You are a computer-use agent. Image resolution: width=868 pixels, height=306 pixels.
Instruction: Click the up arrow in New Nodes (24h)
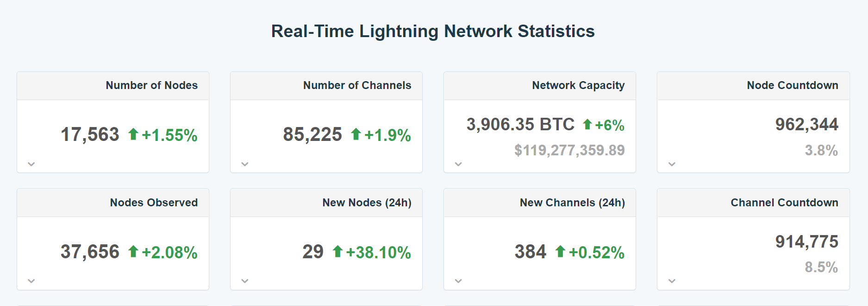pyautogui.click(x=337, y=251)
